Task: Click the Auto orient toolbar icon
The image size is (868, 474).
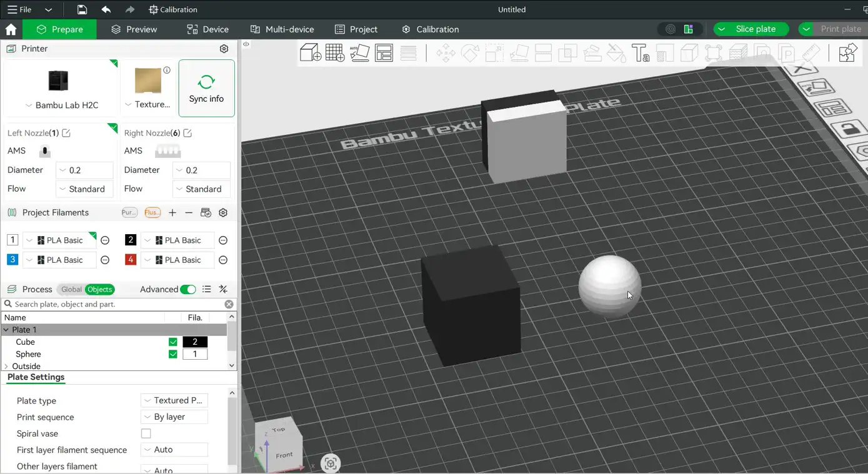Action: coord(359,52)
